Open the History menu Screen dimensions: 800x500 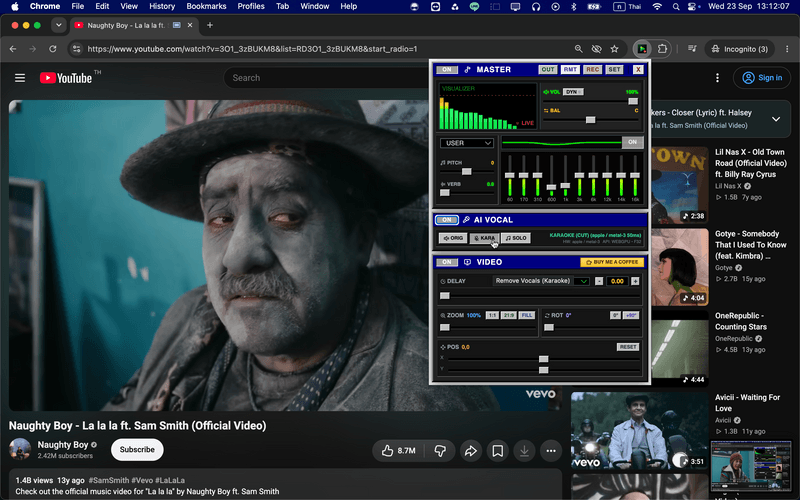[162, 7]
